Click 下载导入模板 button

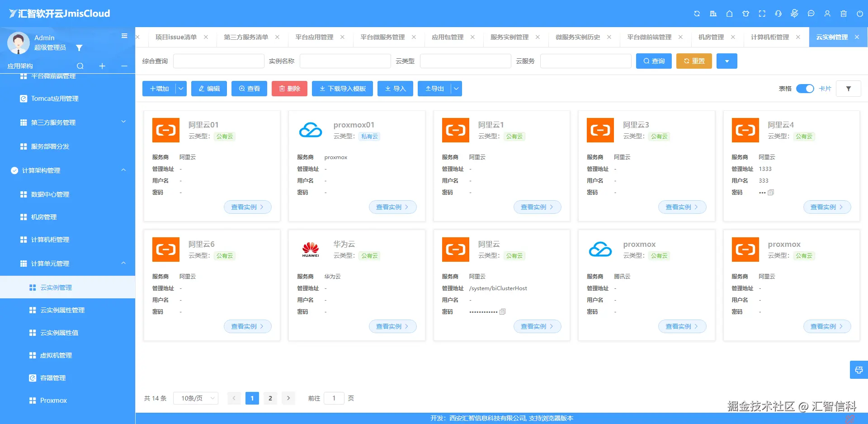(x=342, y=89)
